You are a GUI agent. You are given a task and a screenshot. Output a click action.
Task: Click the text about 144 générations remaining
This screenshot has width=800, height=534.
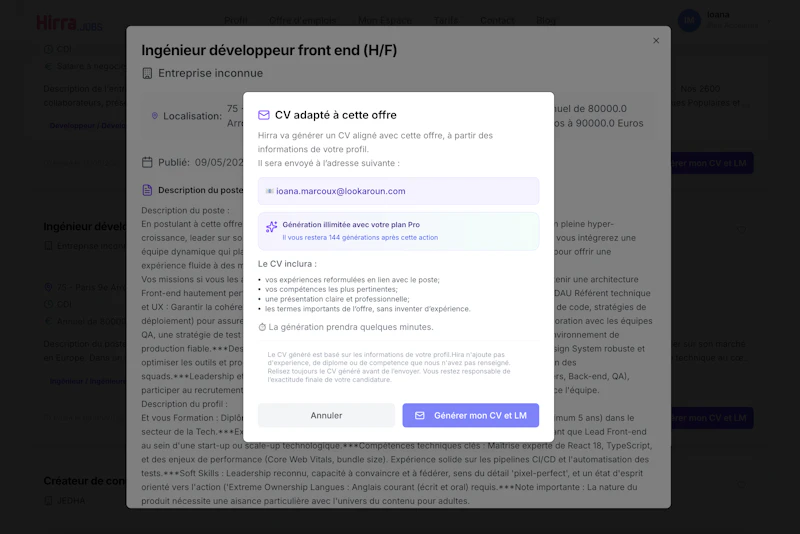click(x=360, y=237)
